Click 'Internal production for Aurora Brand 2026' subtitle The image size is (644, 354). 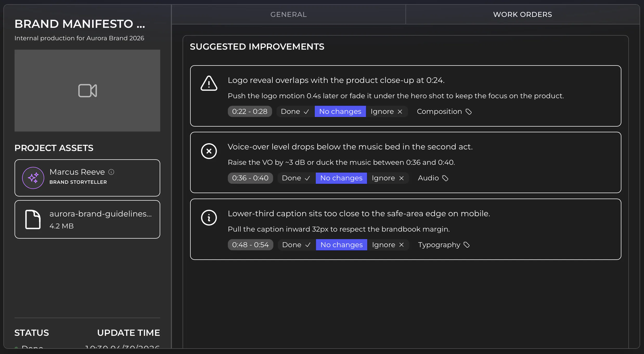[79, 38]
